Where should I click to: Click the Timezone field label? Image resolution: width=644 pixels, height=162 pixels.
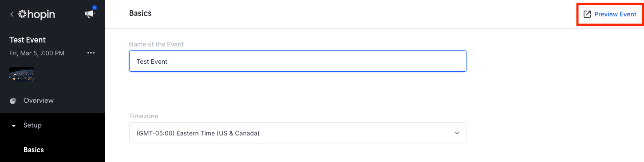[143, 116]
